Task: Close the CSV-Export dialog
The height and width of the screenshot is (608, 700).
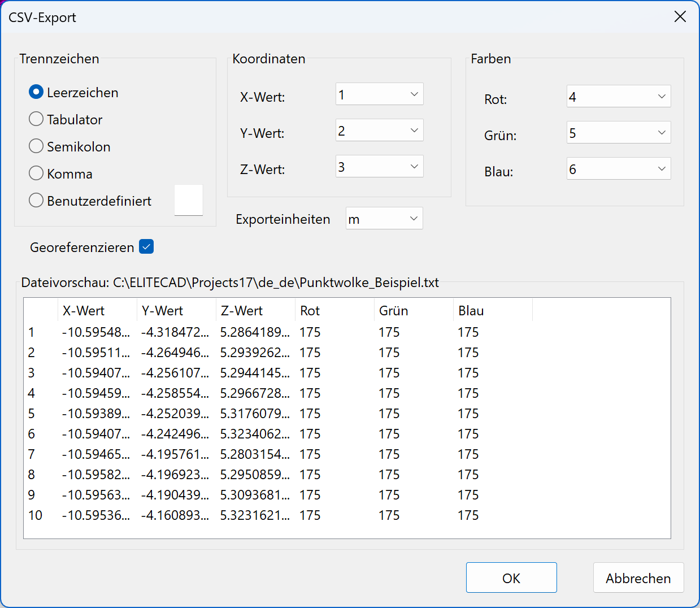Action: [x=680, y=17]
